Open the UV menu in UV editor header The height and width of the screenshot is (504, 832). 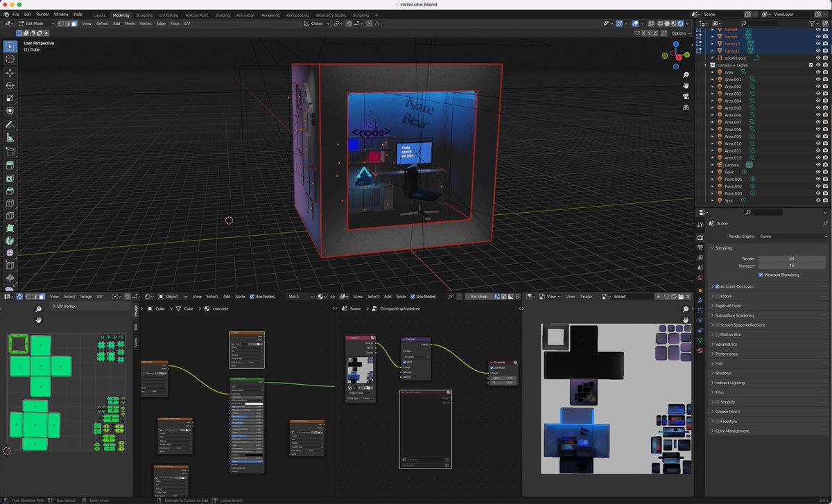[x=99, y=297]
